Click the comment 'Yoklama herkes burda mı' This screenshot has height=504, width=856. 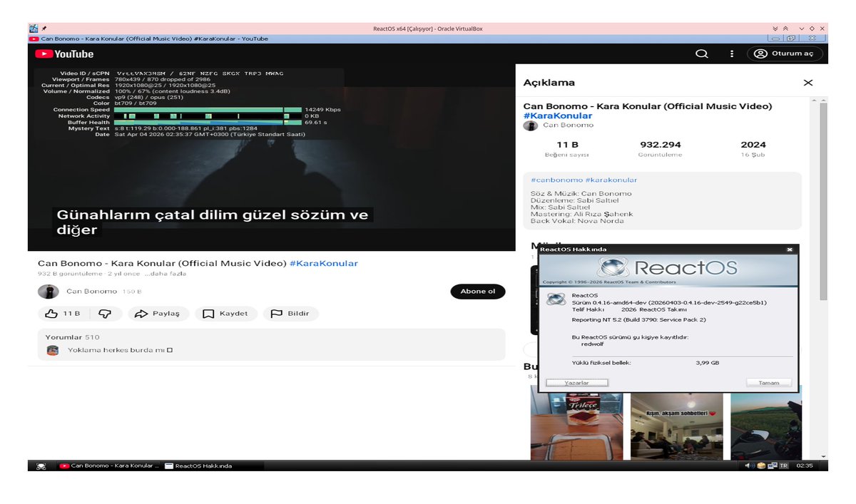tap(121, 350)
